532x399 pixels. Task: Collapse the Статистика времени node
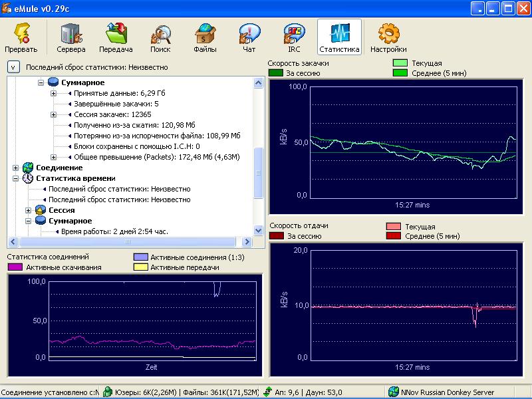point(15,178)
